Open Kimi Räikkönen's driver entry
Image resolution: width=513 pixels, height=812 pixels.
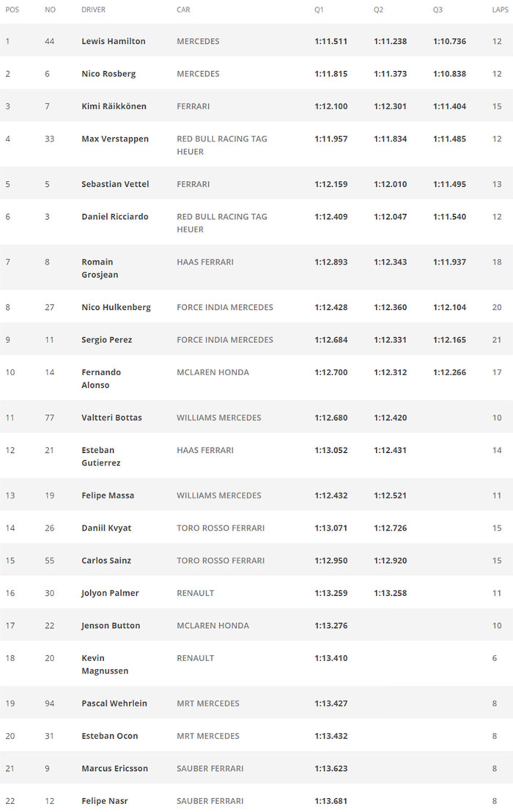click(114, 106)
